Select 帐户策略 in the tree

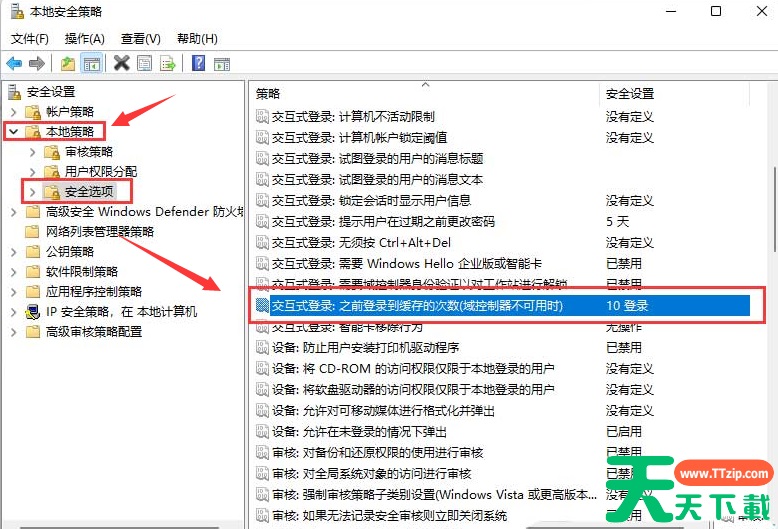(x=69, y=112)
